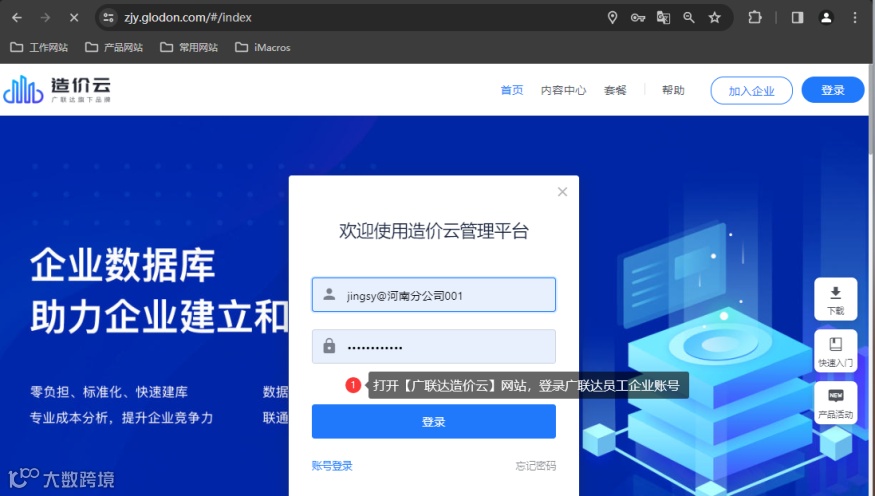Open the 常用网站 bookmarks folder

click(x=189, y=47)
